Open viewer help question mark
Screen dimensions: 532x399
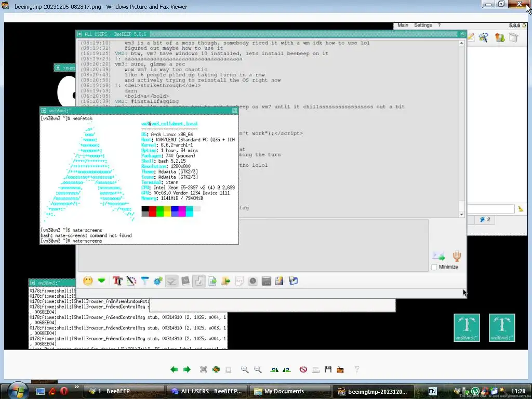(356, 369)
